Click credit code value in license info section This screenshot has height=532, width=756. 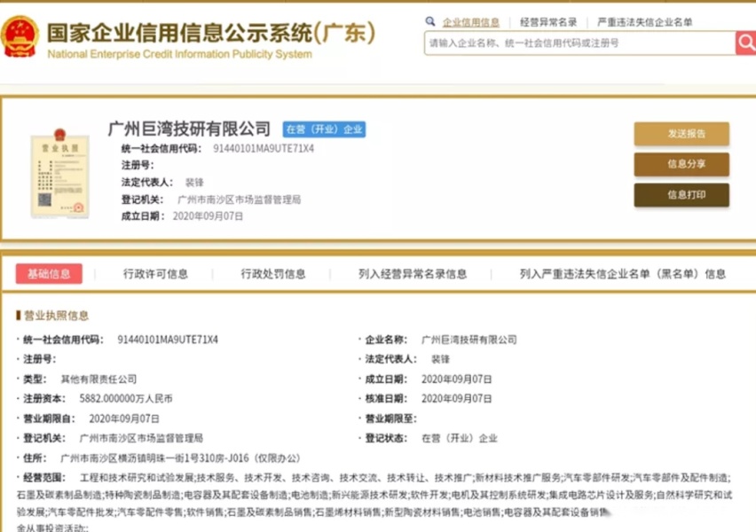pyautogui.click(x=168, y=340)
